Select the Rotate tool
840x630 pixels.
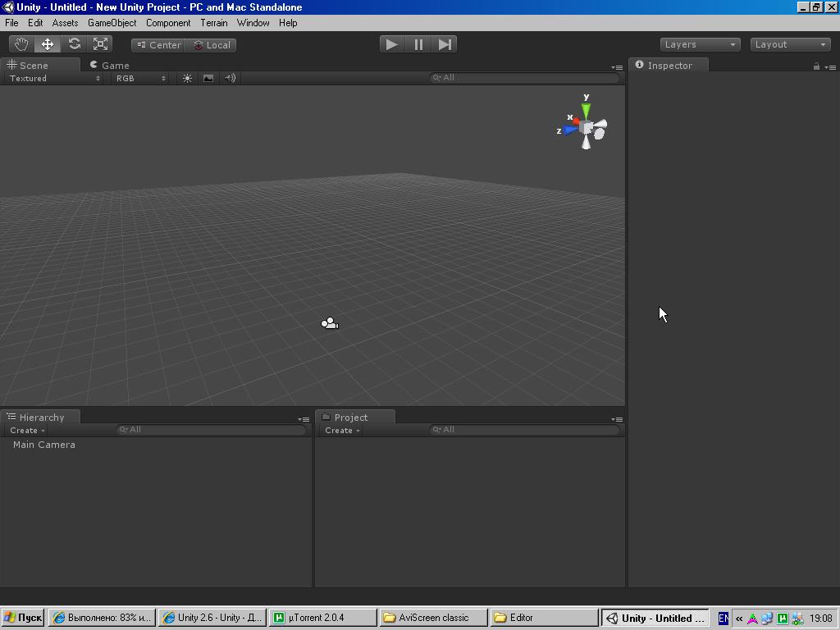pos(74,44)
